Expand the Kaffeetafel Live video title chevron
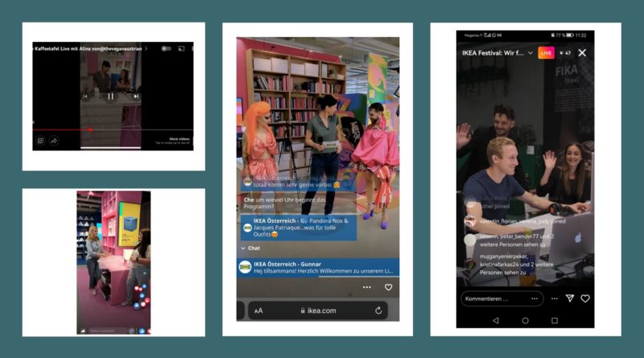 pyautogui.click(x=146, y=49)
